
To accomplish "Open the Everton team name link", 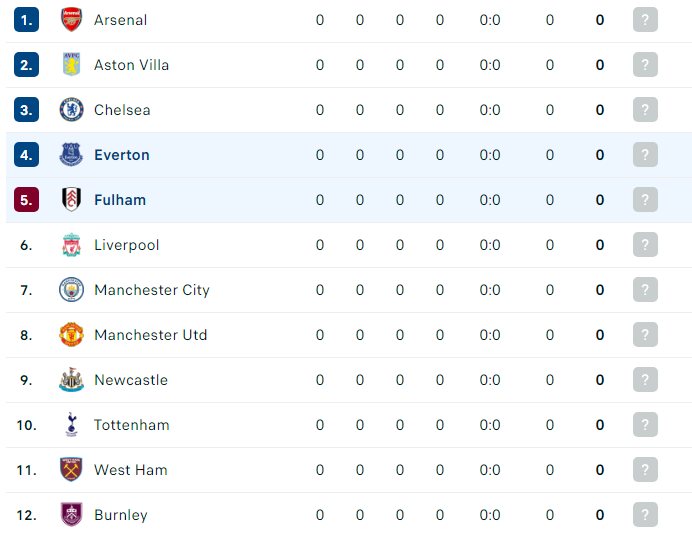I will point(122,155).
